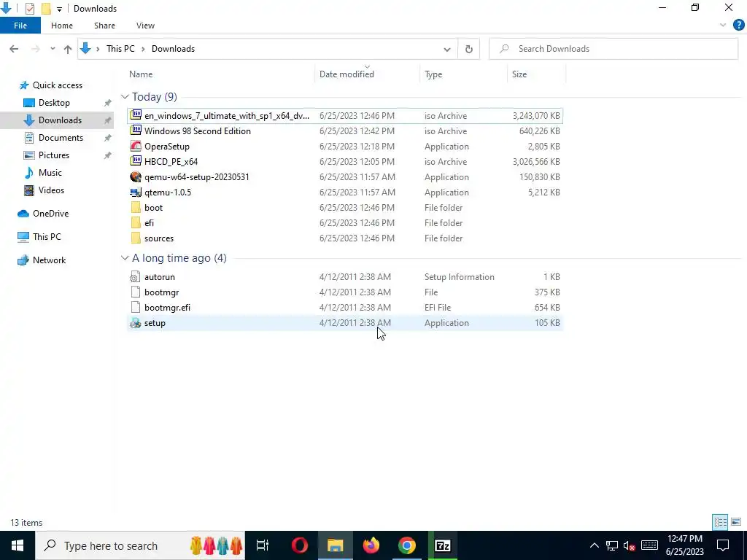Click the Search Downloads field

(614, 49)
